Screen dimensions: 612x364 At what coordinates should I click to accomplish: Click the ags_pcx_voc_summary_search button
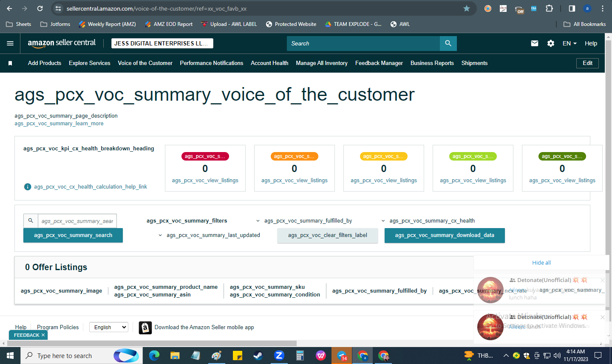pos(73,235)
